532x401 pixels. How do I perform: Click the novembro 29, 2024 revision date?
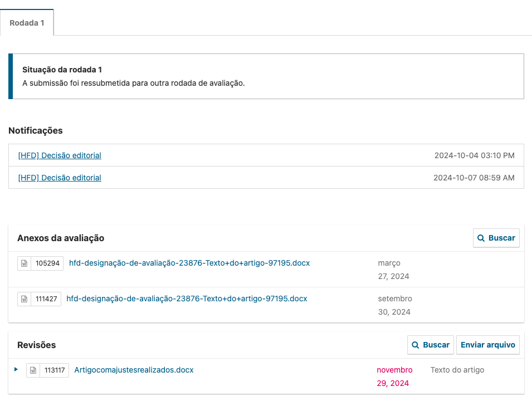click(x=394, y=376)
